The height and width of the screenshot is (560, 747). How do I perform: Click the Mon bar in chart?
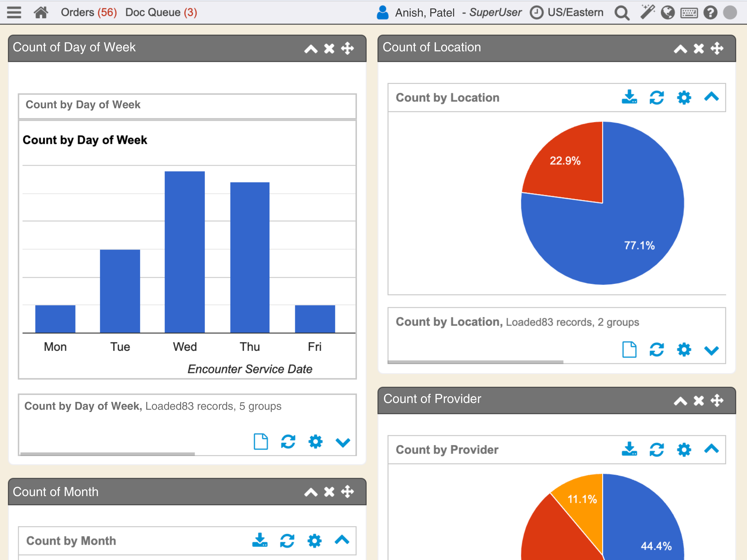[55, 319]
